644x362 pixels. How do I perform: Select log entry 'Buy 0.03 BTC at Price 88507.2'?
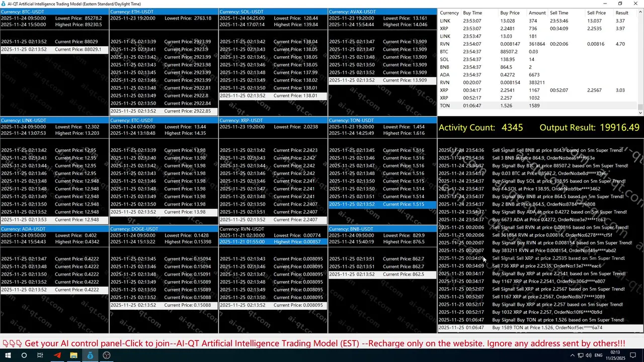click(540, 173)
